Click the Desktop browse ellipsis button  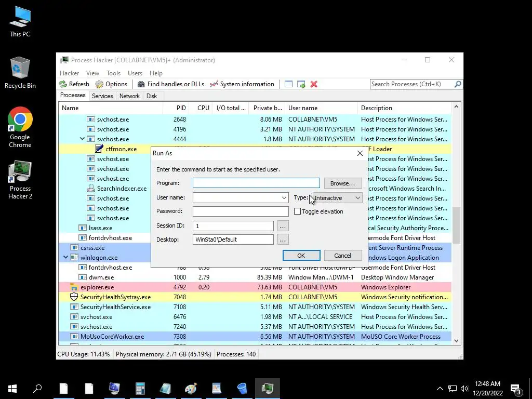283,240
